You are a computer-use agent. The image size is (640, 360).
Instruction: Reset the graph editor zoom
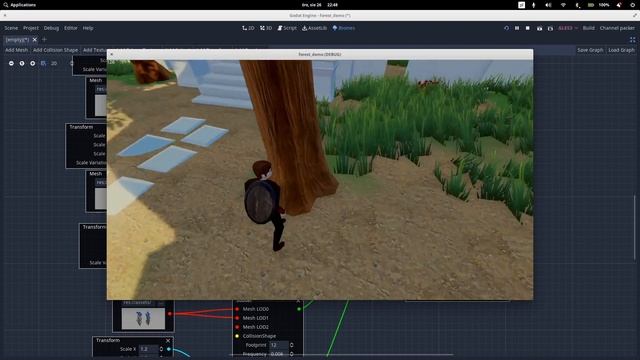click(22, 63)
